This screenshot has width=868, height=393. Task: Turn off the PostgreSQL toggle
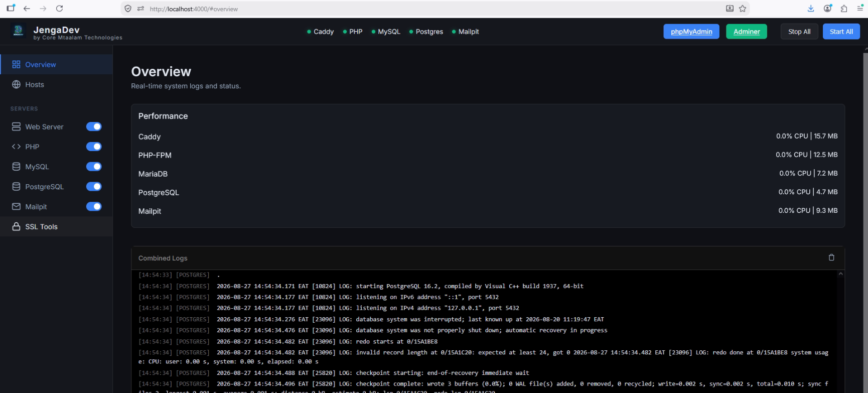(x=94, y=187)
